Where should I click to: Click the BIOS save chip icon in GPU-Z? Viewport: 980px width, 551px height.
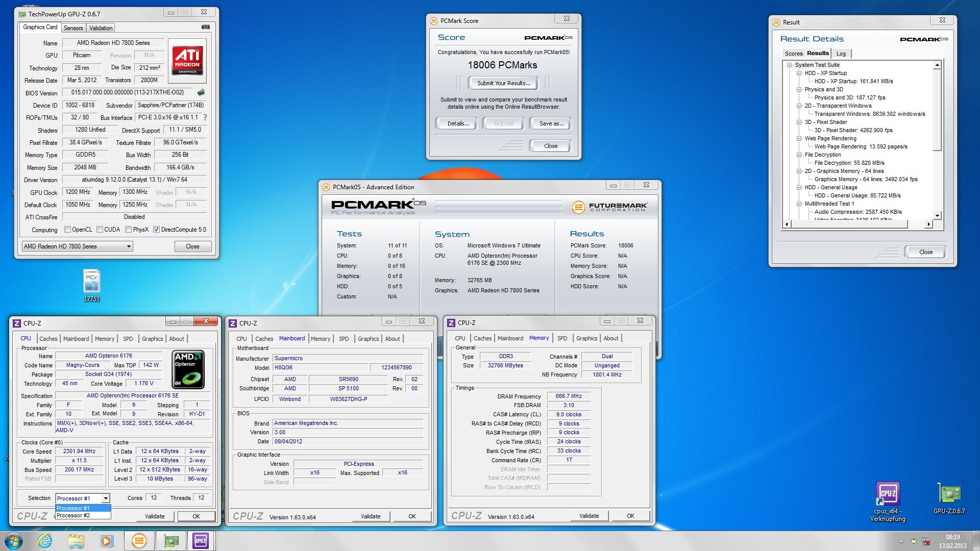pyautogui.click(x=201, y=92)
